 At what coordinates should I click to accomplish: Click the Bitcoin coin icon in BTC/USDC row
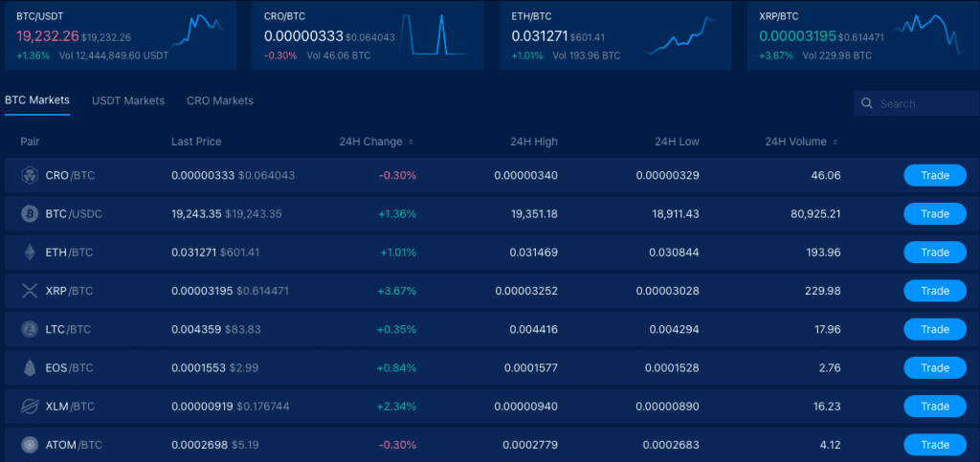coord(30,214)
